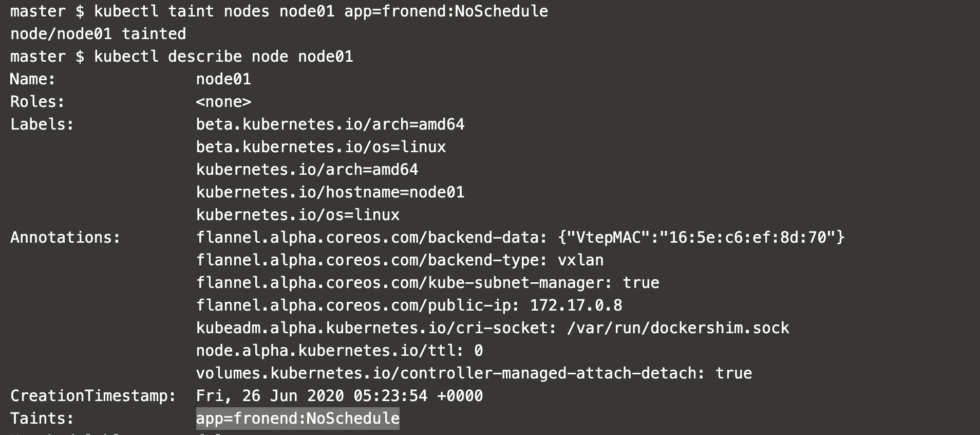This screenshot has height=435, width=980.
Task: Click the Name value node01
Action: point(223,79)
